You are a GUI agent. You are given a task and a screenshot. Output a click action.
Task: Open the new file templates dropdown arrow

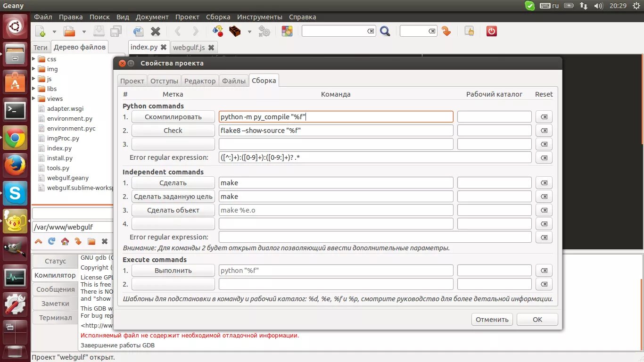[x=54, y=32]
